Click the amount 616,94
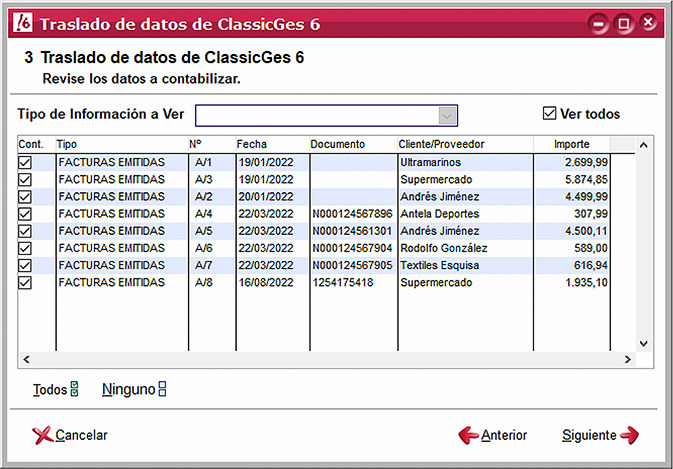Screen dimensions: 673x469 591,265
